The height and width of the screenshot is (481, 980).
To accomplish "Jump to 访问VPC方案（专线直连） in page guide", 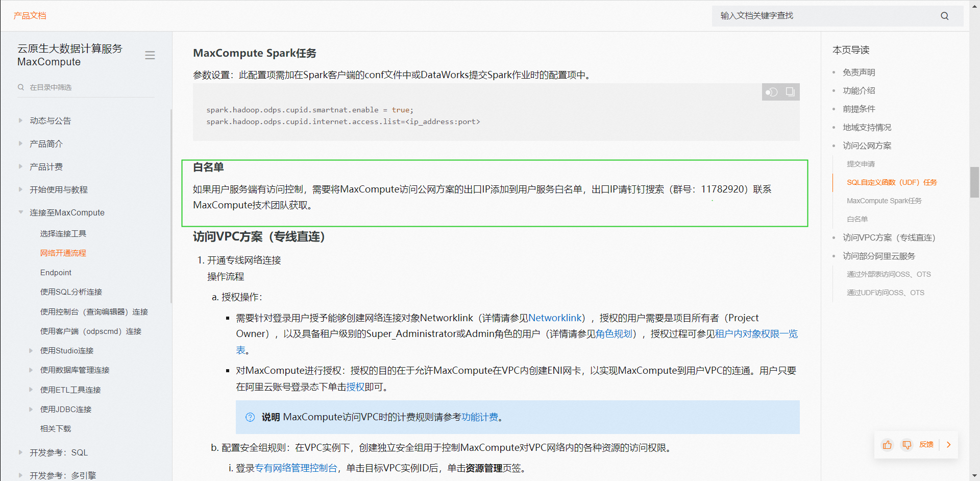I will 889,238.
